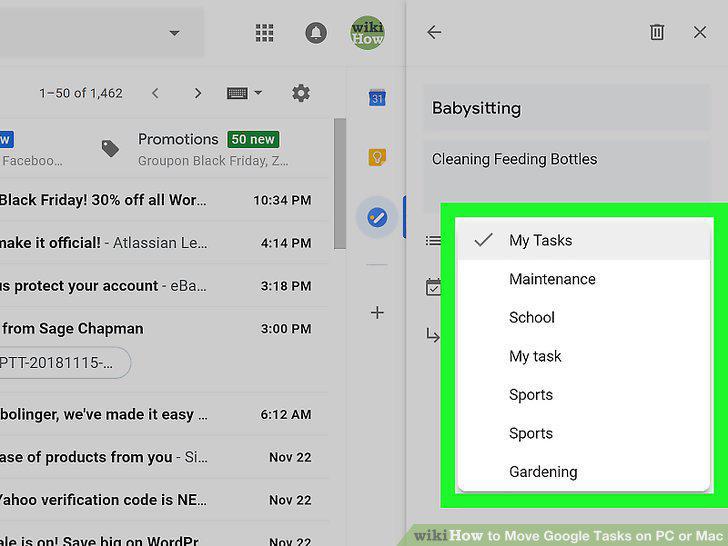Screen dimensions: 728x546
Task: Delete the task with the trash icon
Action: tap(657, 32)
